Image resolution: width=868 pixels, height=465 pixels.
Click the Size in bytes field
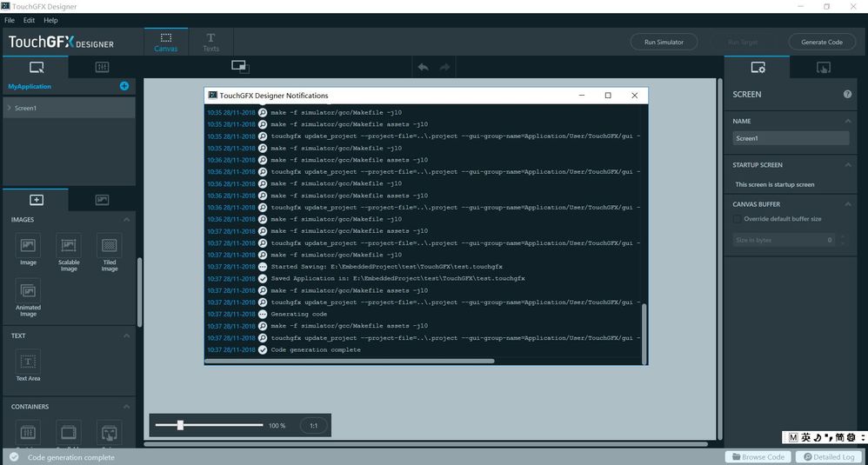click(784, 240)
